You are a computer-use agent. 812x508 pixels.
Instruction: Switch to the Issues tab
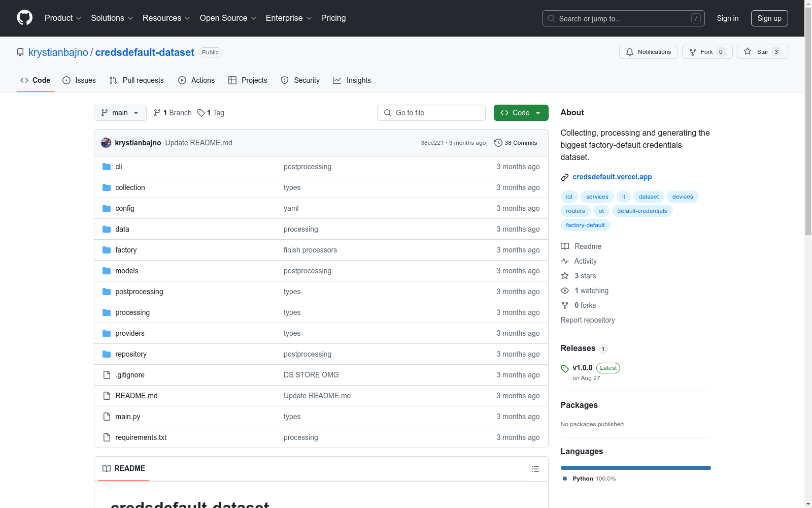(x=79, y=80)
